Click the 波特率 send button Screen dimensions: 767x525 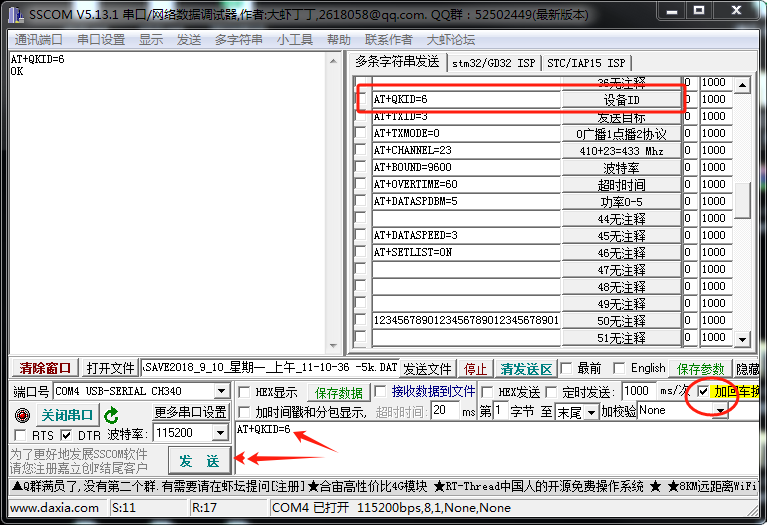[x=621, y=168]
